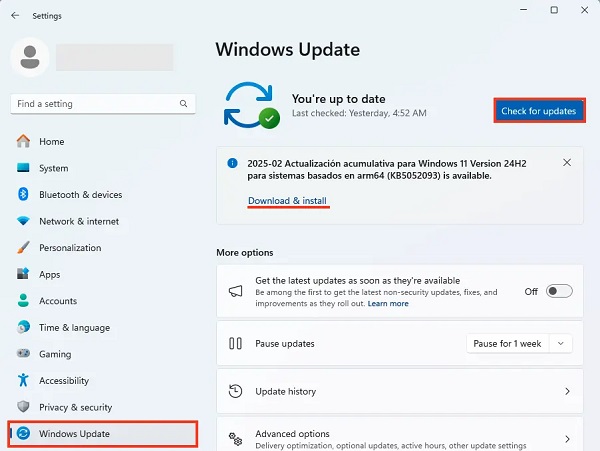The image size is (600, 451).
Task: Toggle Get the latest updates switch
Action: coord(559,291)
